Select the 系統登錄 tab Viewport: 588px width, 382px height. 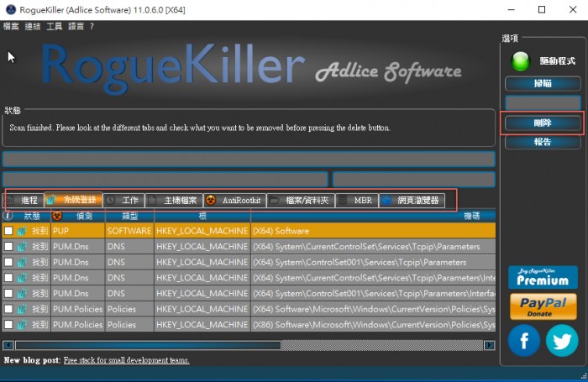click(73, 200)
